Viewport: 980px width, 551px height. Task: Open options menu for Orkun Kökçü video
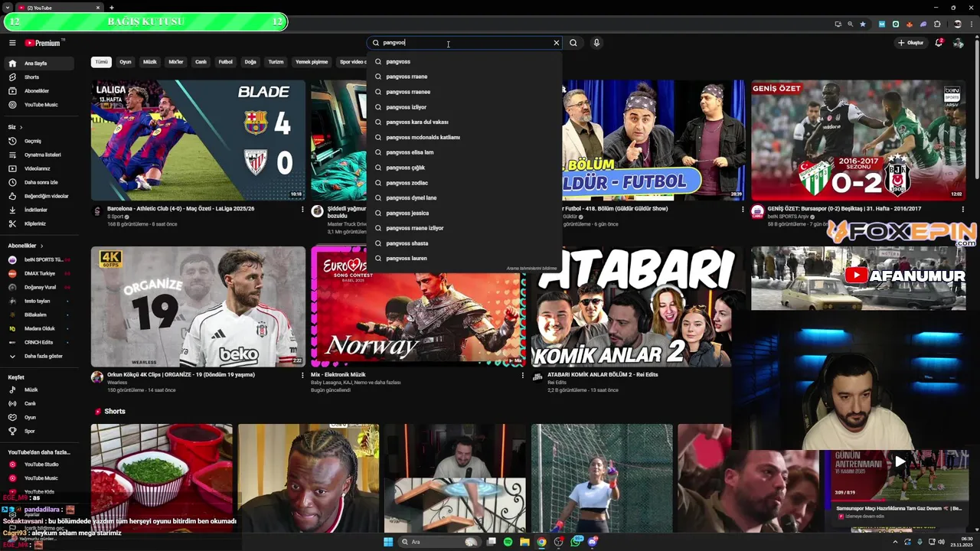[302, 375]
